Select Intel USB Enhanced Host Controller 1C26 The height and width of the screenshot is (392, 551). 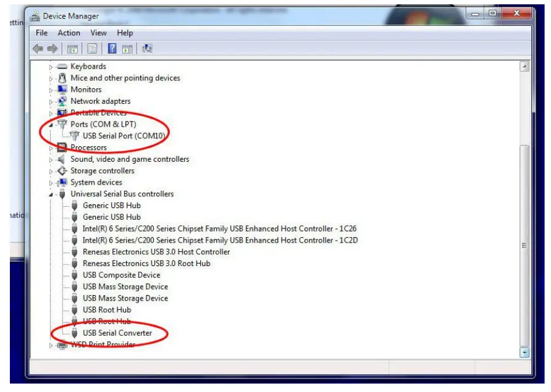coord(219,228)
